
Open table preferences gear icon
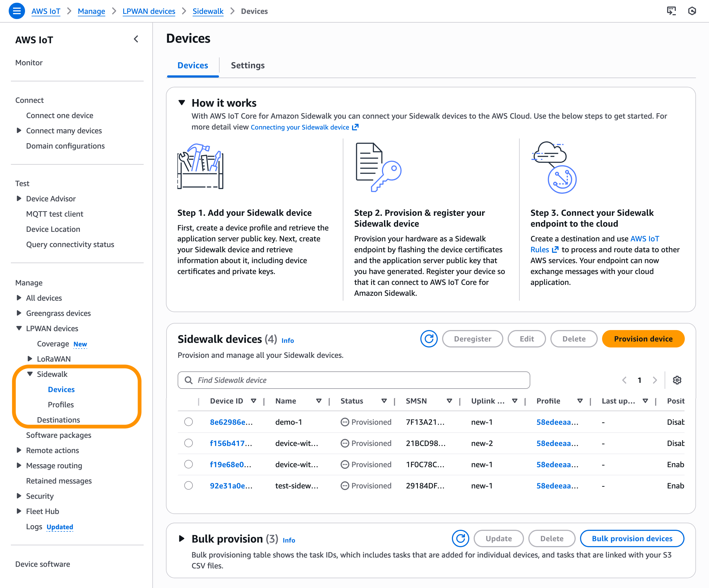(x=677, y=380)
